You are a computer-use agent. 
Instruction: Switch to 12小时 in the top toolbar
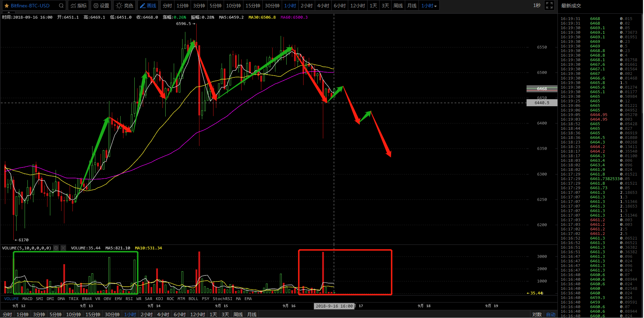tap(358, 6)
